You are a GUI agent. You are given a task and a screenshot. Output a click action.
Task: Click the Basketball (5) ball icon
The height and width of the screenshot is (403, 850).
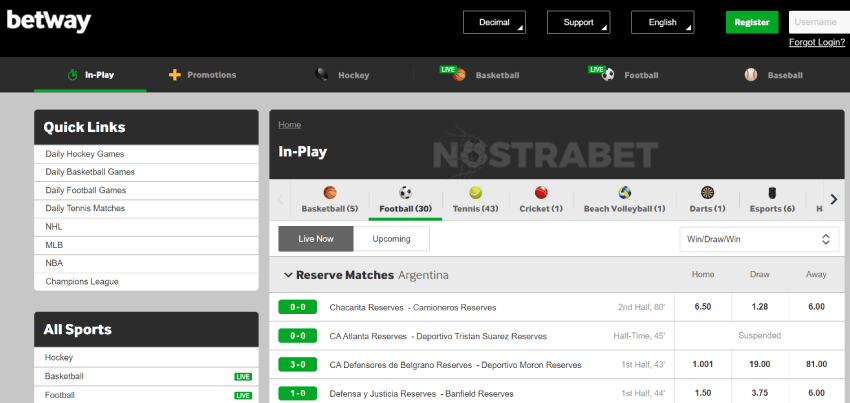tap(330, 193)
